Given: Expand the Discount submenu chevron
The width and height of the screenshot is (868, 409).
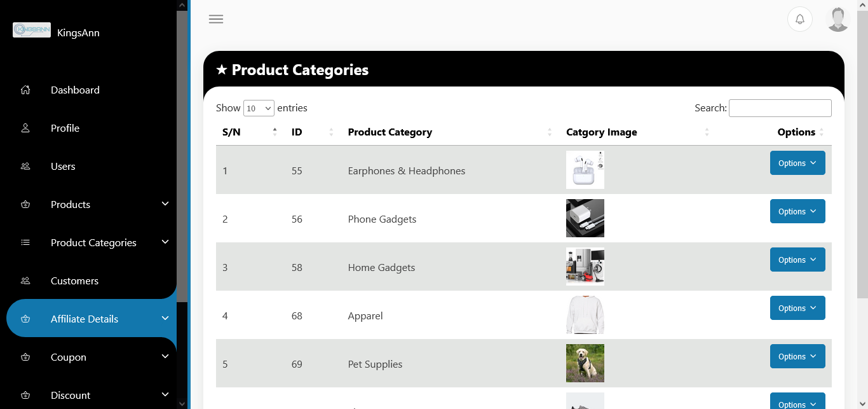Looking at the screenshot, I should 165,394.
